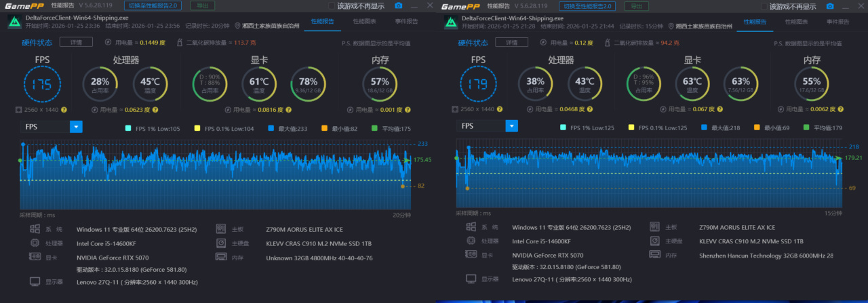Image resolution: width=868 pixels, height=303 pixels.
Task: Click the camera icon in the 179 FPS report
Action: coord(830,6)
